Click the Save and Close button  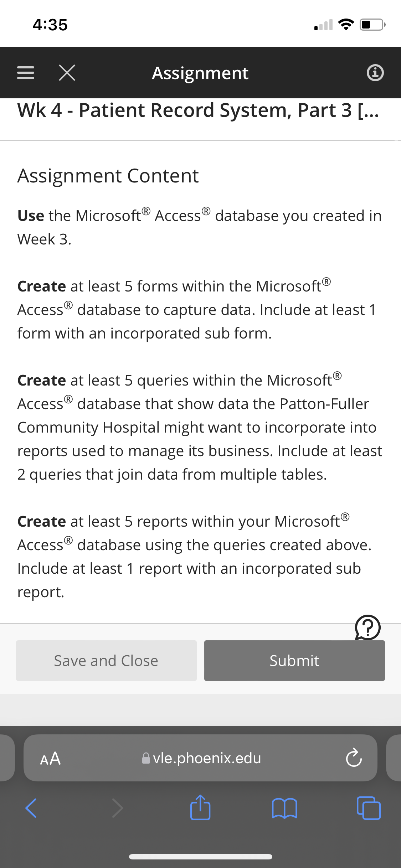click(x=106, y=661)
